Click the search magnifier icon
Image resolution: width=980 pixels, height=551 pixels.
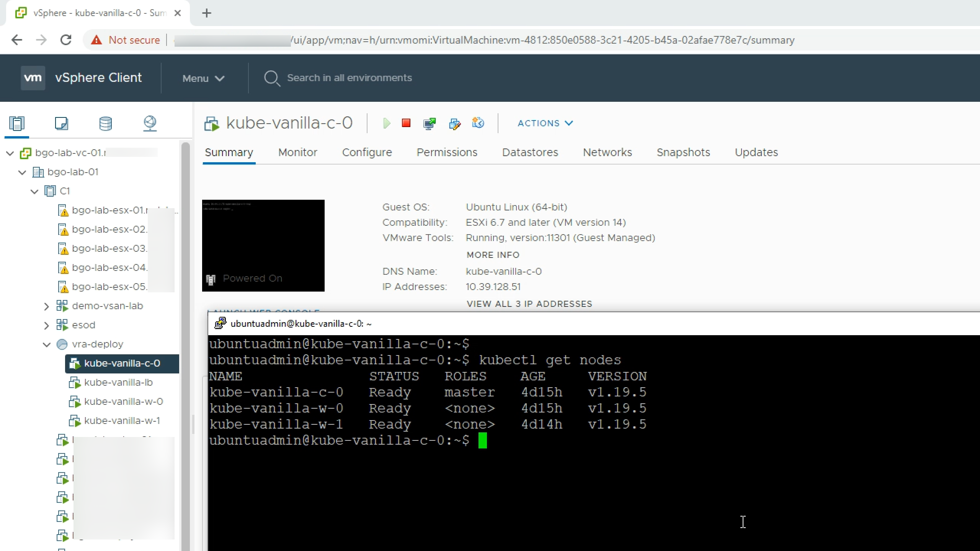272,78
